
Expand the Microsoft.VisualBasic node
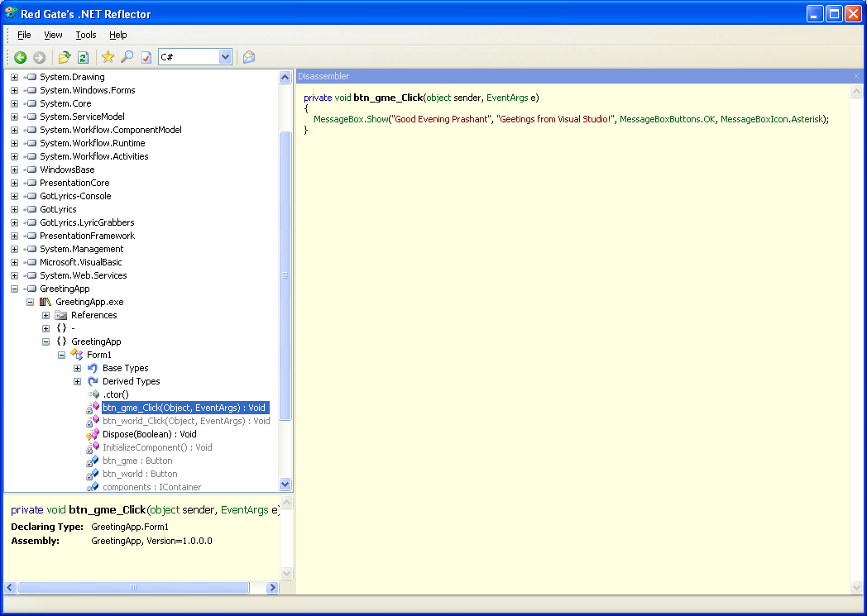[14, 262]
